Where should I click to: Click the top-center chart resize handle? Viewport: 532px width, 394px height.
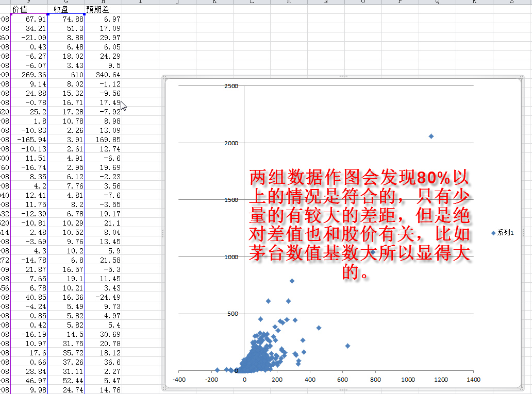(342, 76)
